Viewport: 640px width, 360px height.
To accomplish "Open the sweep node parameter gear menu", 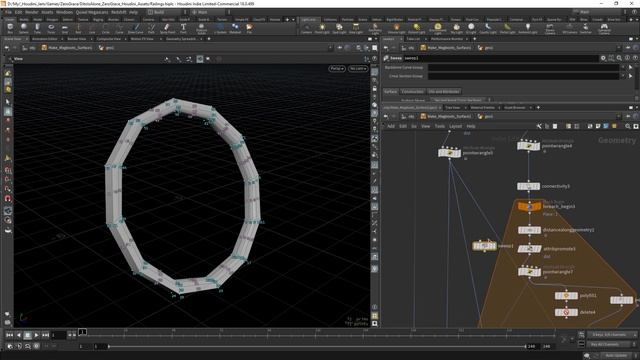I will (603, 58).
